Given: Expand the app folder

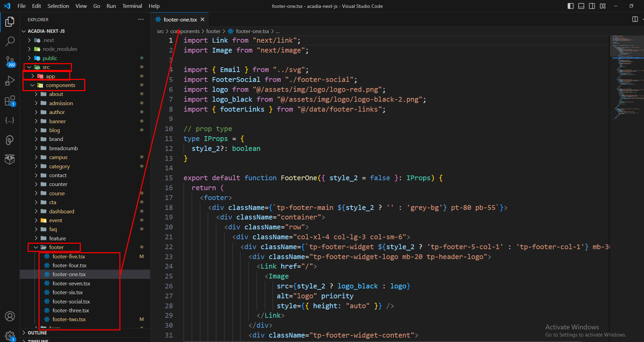Looking at the screenshot, I should [33, 76].
